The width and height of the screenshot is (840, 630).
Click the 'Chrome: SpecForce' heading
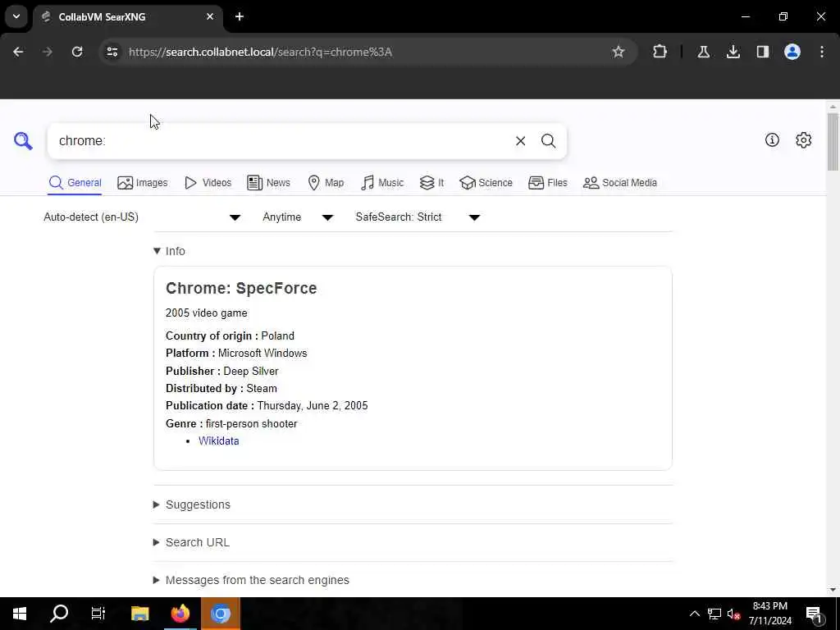click(241, 288)
